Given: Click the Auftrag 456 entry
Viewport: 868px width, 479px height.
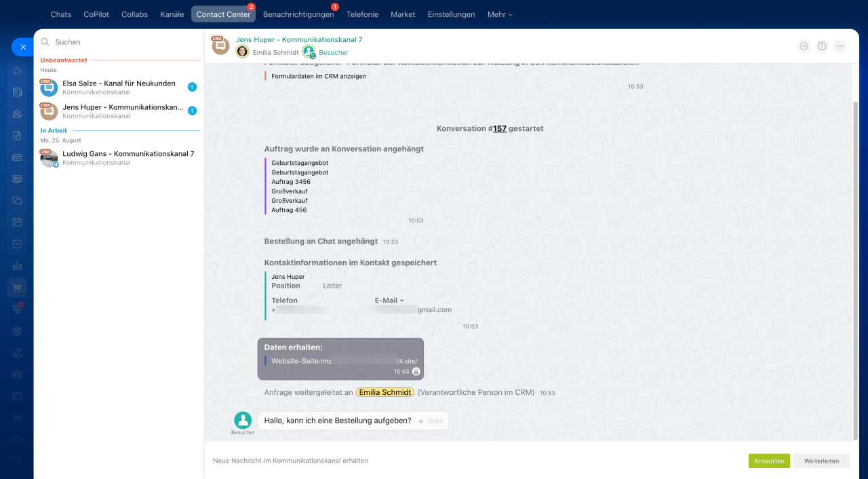Looking at the screenshot, I should 289,210.
